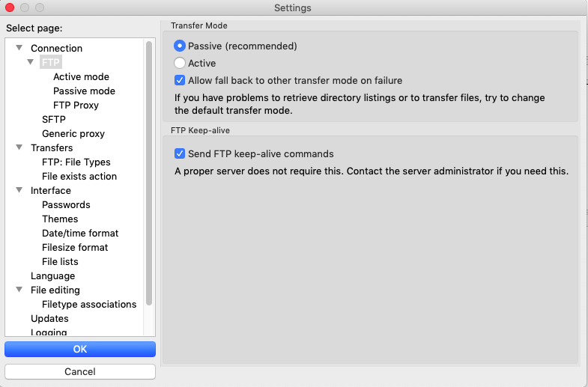Image resolution: width=588 pixels, height=387 pixels.
Task: Click the OK button to save settings
Action: [80, 349]
